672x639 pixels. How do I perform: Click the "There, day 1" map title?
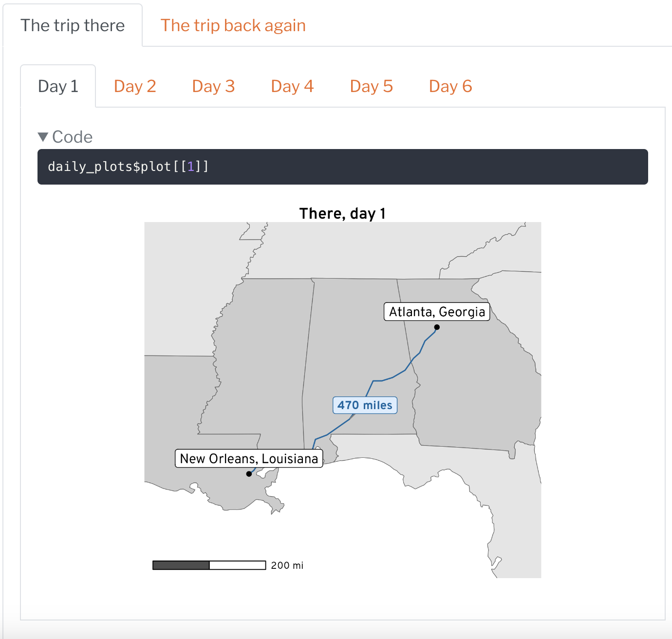point(342,213)
